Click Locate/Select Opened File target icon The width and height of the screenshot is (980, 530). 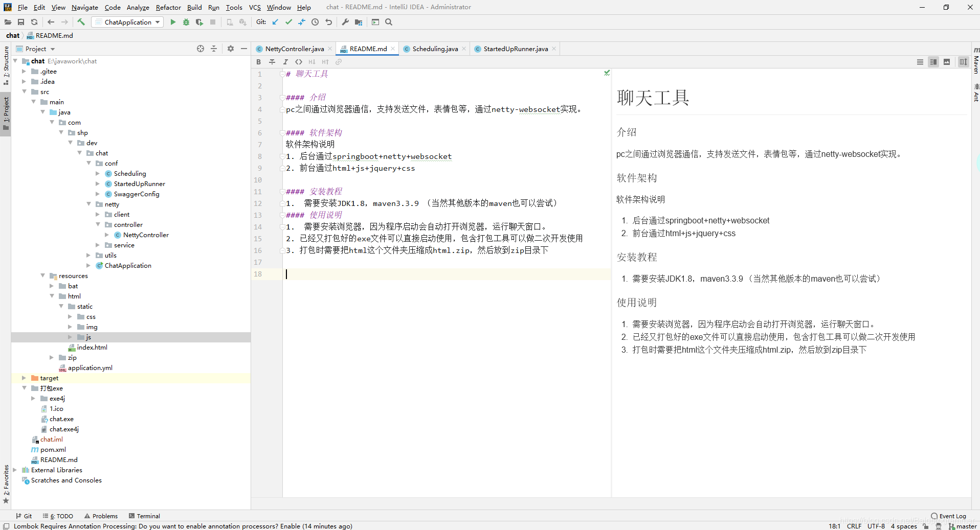[x=201, y=49]
